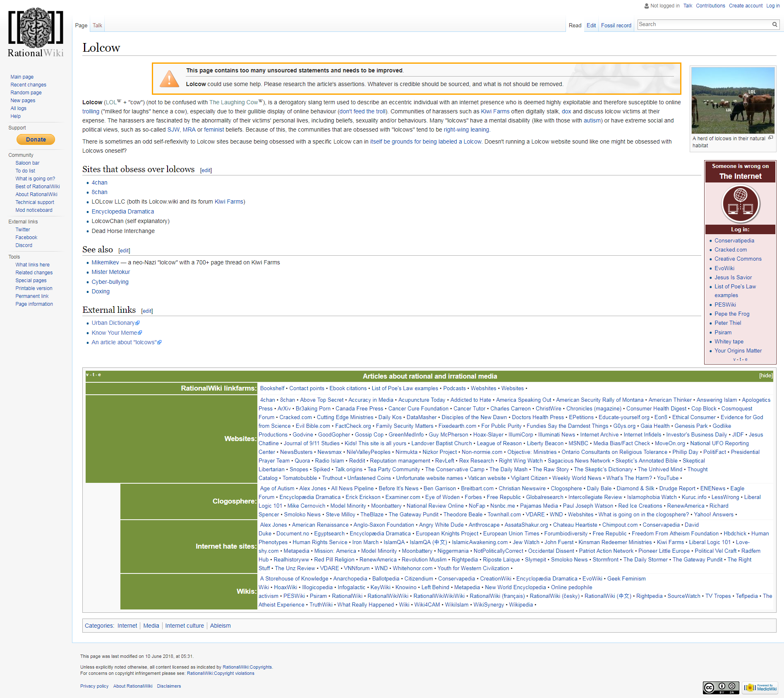Open the trolling link in the intro paragraph
The image size is (784, 698).
pos(91,111)
